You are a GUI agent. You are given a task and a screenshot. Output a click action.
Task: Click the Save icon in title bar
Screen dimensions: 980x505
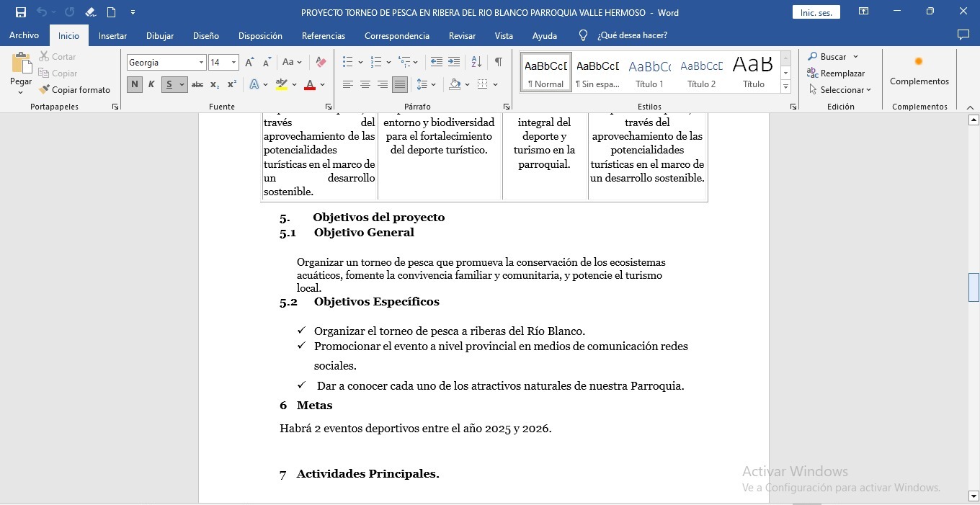[21, 12]
